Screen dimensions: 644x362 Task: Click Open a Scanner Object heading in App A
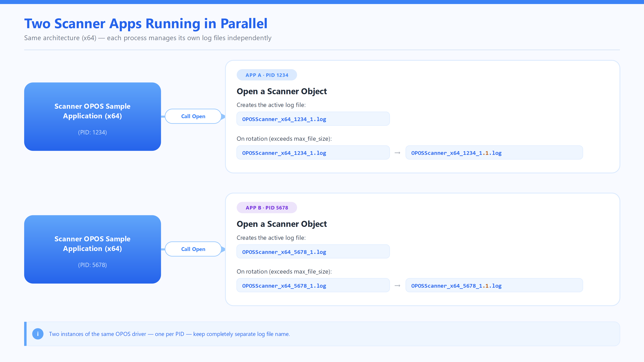point(282,92)
